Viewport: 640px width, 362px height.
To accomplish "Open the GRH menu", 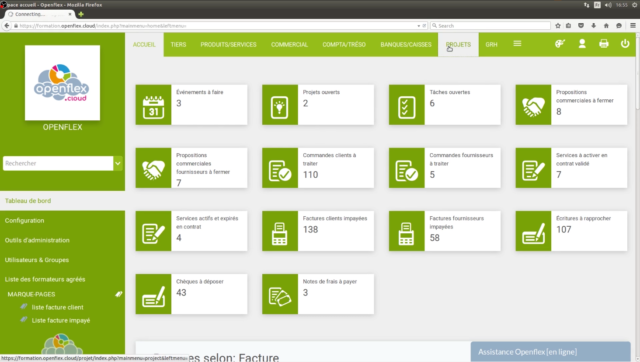I will [x=491, y=44].
